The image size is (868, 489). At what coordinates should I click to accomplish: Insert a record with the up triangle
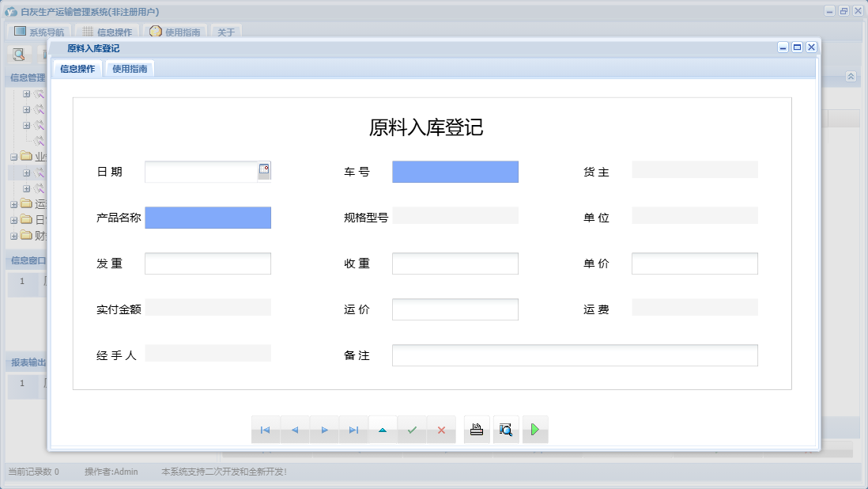pyautogui.click(x=383, y=430)
